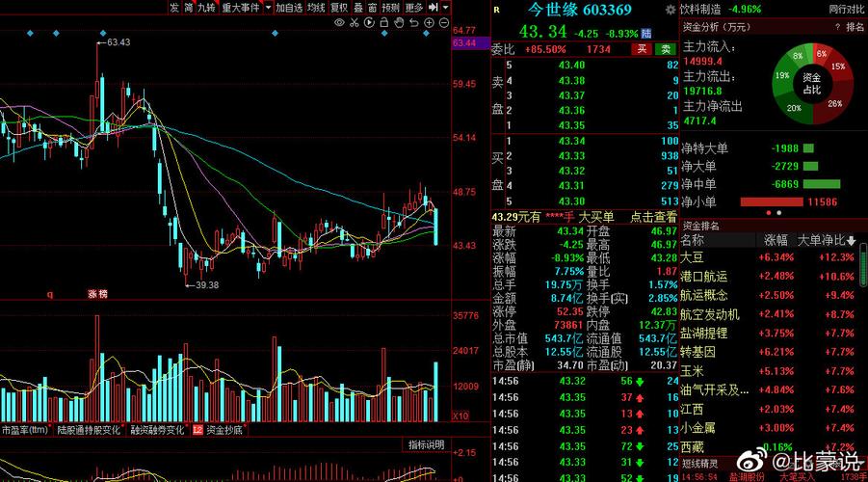Click the first page dot under 净小单
This screenshot has height=482, width=868.
[x=769, y=213]
